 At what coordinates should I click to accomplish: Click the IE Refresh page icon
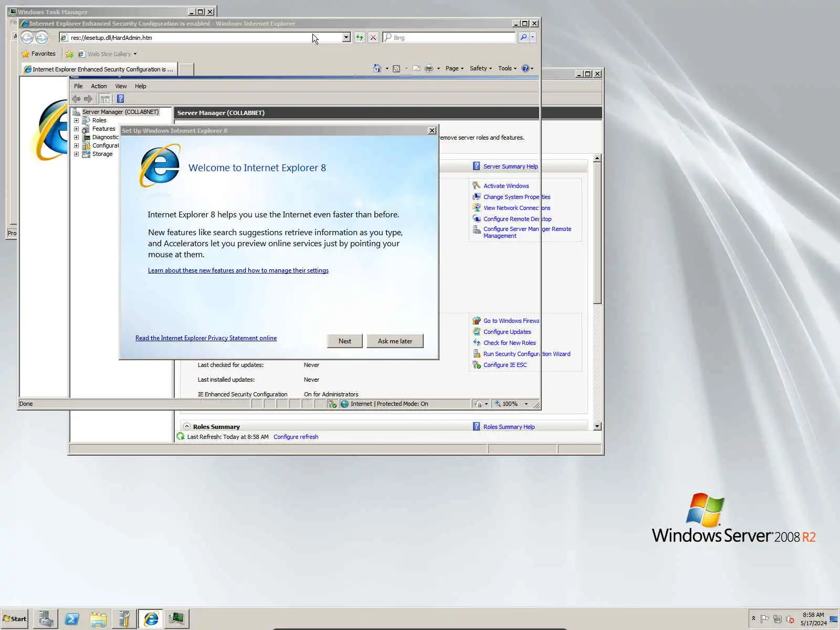point(359,37)
